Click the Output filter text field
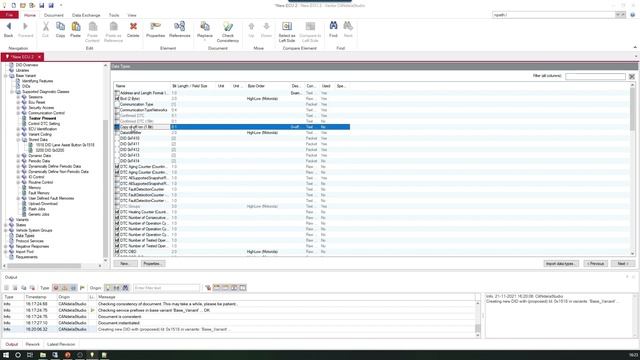The image size is (640, 360). [x=167, y=288]
